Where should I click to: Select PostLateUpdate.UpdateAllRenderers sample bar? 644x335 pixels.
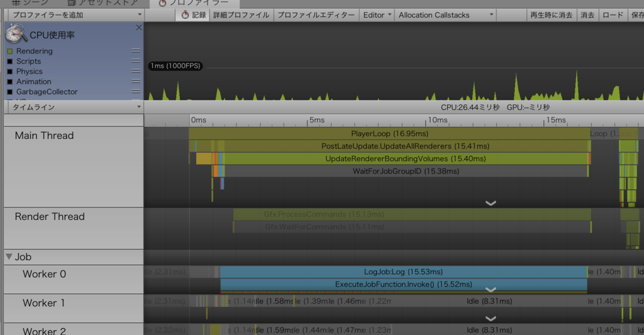click(x=405, y=146)
